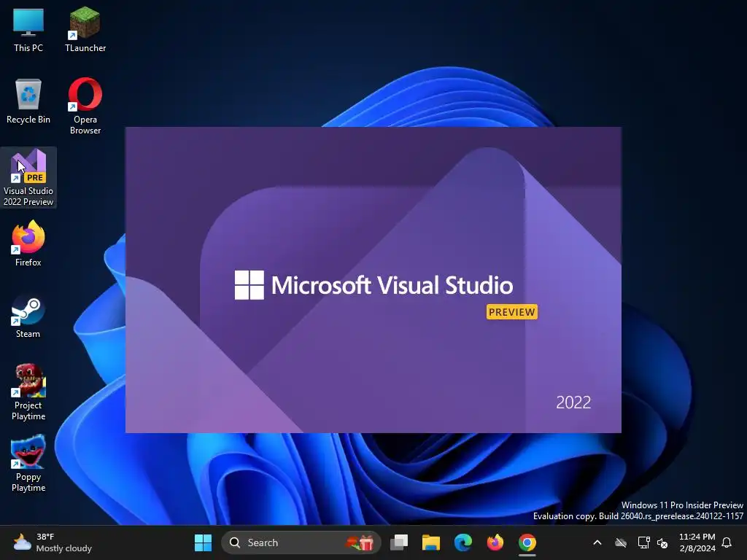
Task: Select the Project Playtime shortcut
Action: (x=28, y=392)
